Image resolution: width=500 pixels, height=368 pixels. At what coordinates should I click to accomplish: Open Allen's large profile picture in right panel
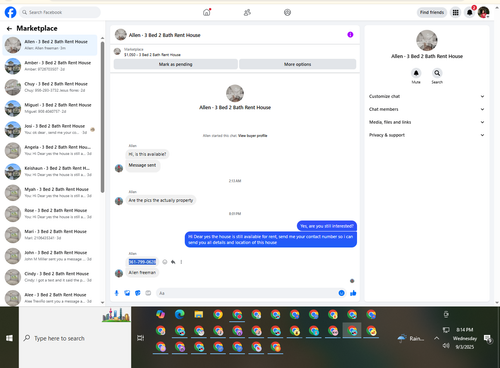pos(427,40)
